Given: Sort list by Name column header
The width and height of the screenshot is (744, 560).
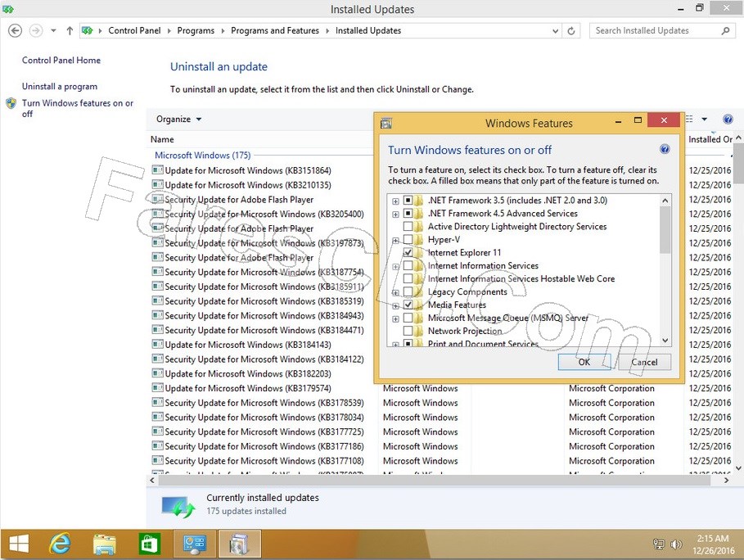Looking at the screenshot, I should 162,139.
